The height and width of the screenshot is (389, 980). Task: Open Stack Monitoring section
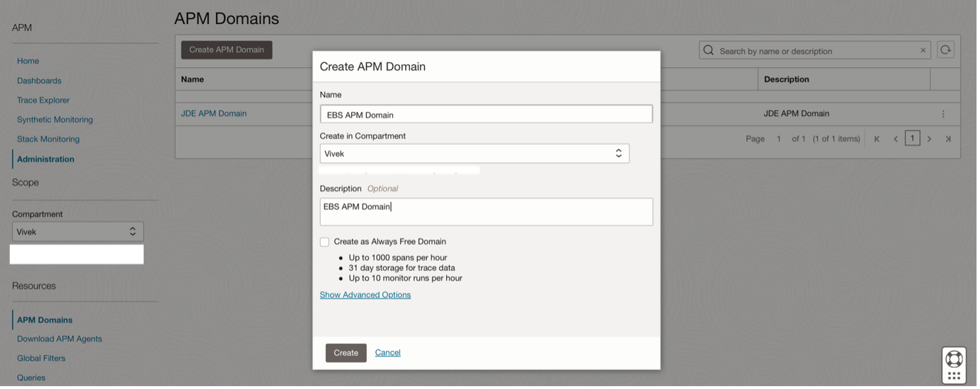pyautogui.click(x=49, y=140)
